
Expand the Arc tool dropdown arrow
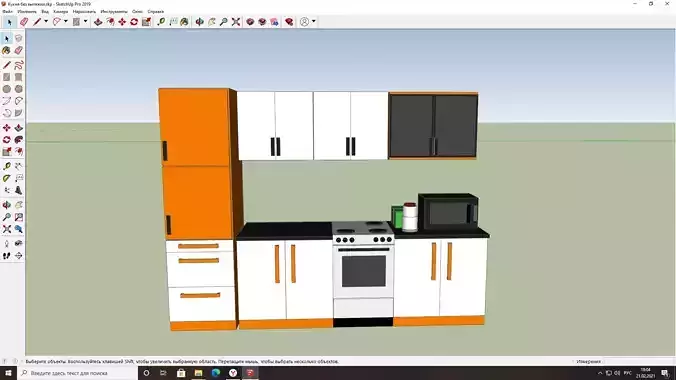click(66, 22)
